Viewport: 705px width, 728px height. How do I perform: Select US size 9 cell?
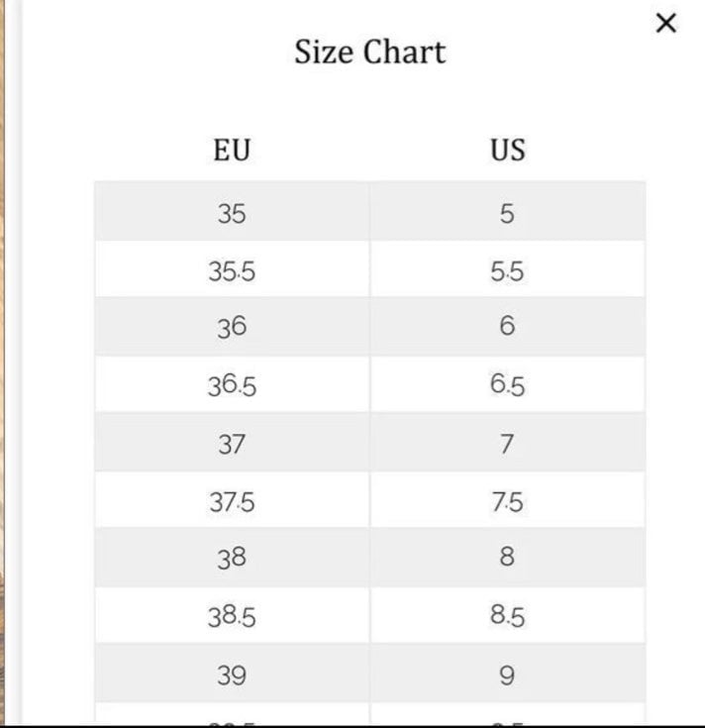click(508, 674)
